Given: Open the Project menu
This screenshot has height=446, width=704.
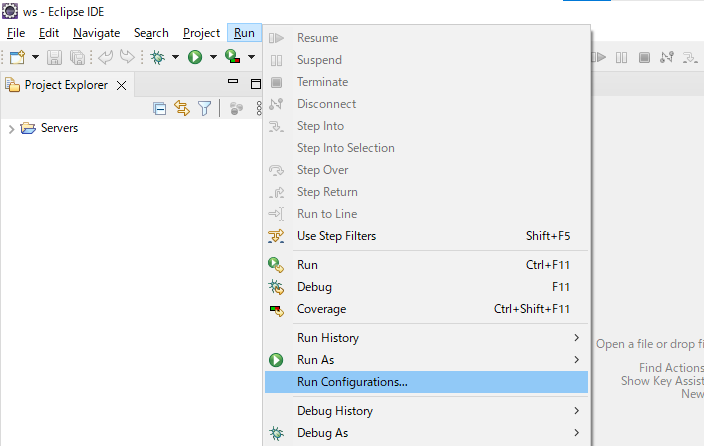Looking at the screenshot, I should click(x=201, y=33).
